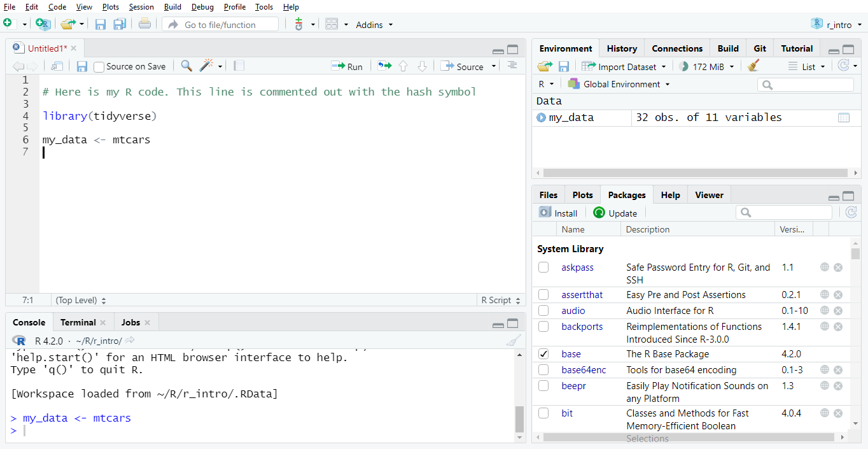Click the print document icon
Viewport: 868px width, 449px height.
click(144, 25)
